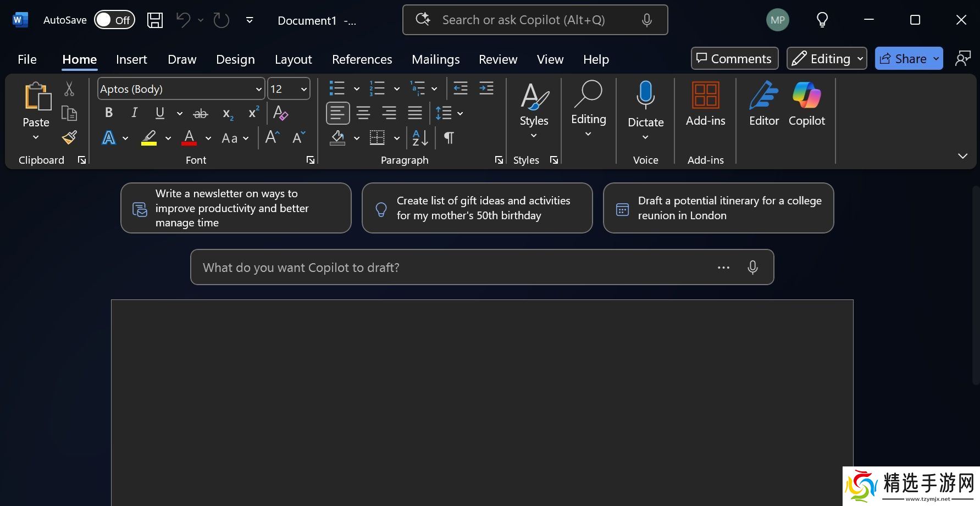Image resolution: width=980 pixels, height=506 pixels.
Task: Expand the Editing mode dropdown
Action: [x=827, y=59]
